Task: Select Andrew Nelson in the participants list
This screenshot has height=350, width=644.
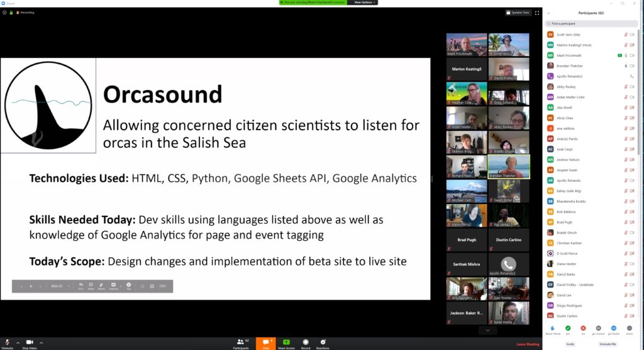Action: coord(591,159)
